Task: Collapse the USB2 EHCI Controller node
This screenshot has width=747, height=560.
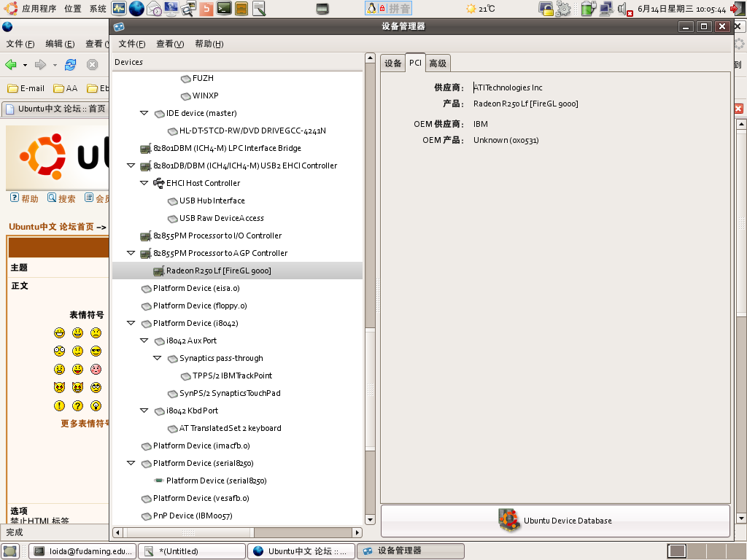Action: (131, 166)
